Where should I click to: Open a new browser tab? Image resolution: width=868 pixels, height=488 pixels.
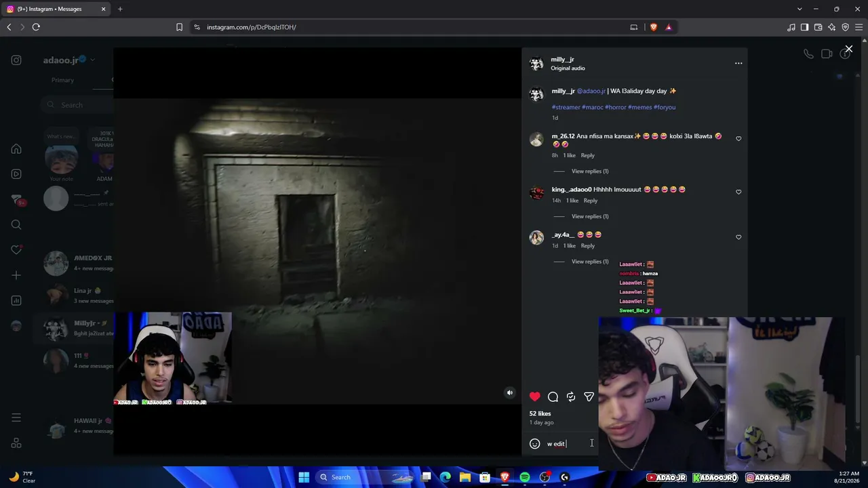tap(120, 9)
